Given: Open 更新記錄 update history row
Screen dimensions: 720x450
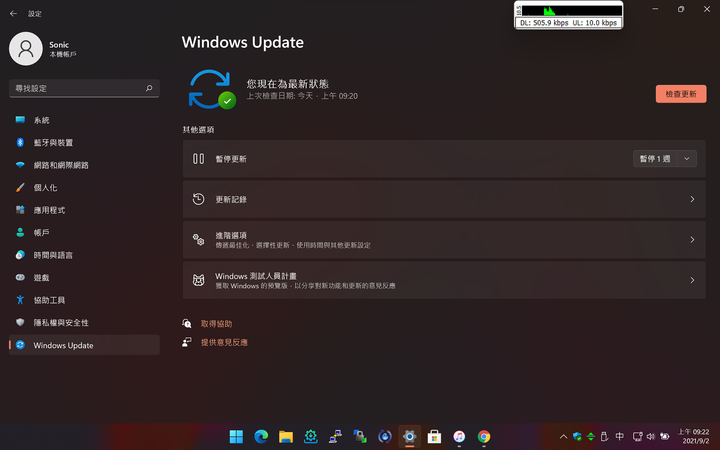Looking at the screenshot, I should coord(444,199).
